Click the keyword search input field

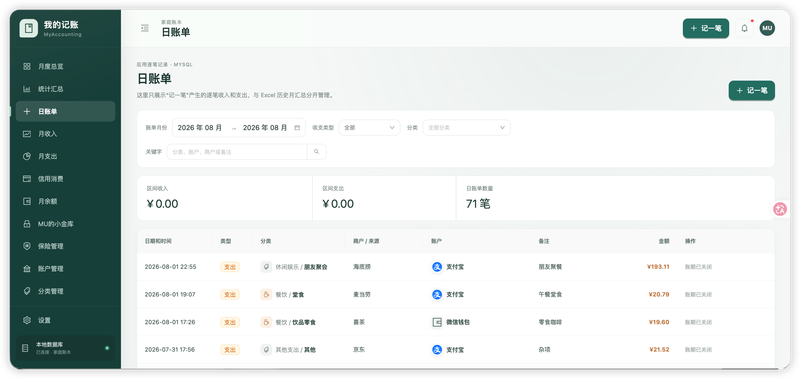(237, 151)
